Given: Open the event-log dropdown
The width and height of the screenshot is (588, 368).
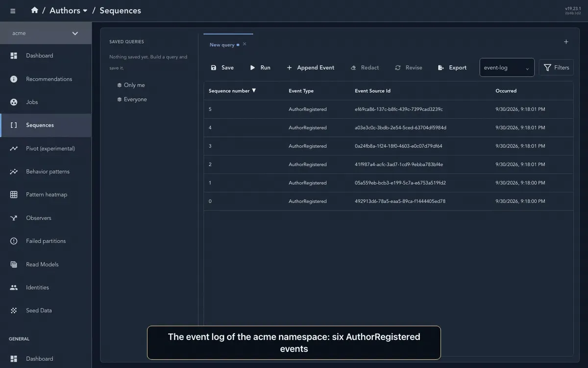Looking at the screenshot, I should [x=507, y=68].
